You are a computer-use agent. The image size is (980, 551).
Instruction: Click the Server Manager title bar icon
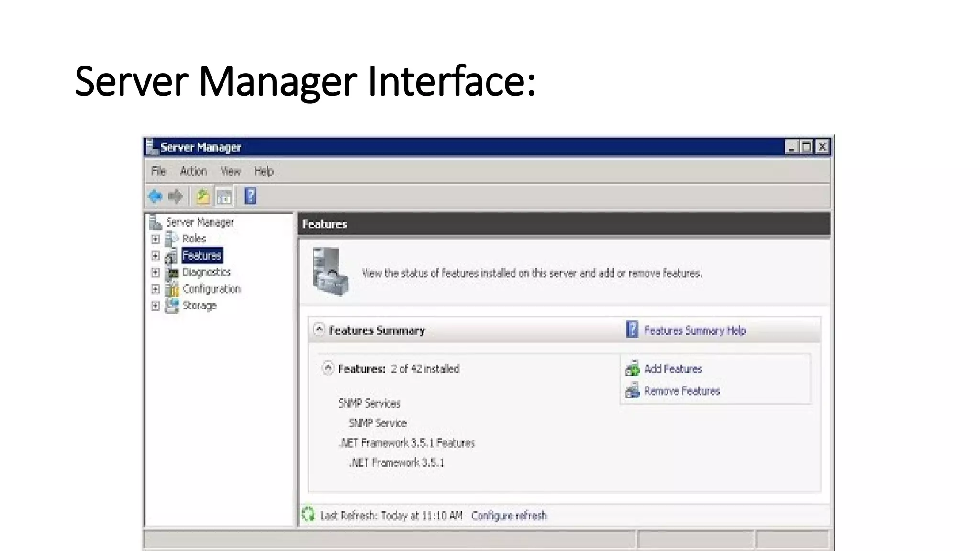click(152, 147)
